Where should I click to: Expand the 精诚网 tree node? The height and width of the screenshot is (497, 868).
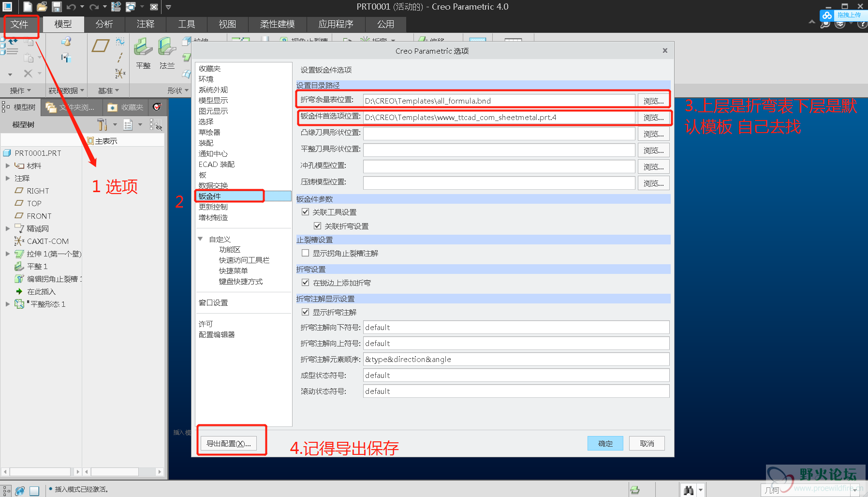click(x=7, y=228)
